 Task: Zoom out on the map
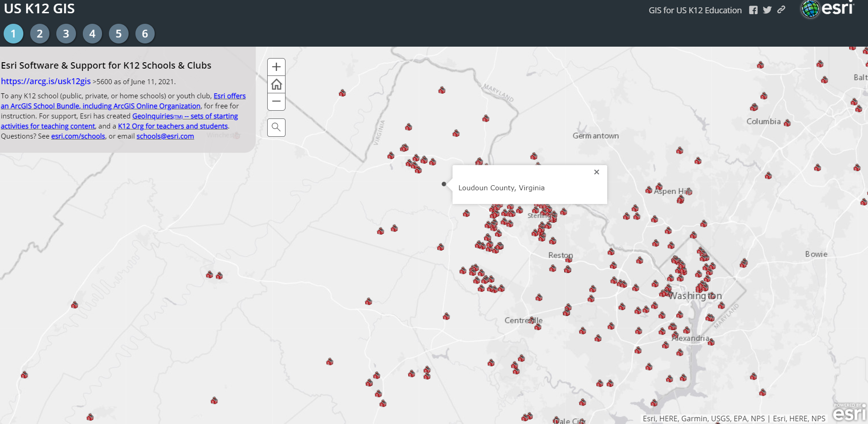tap(276, 102)
